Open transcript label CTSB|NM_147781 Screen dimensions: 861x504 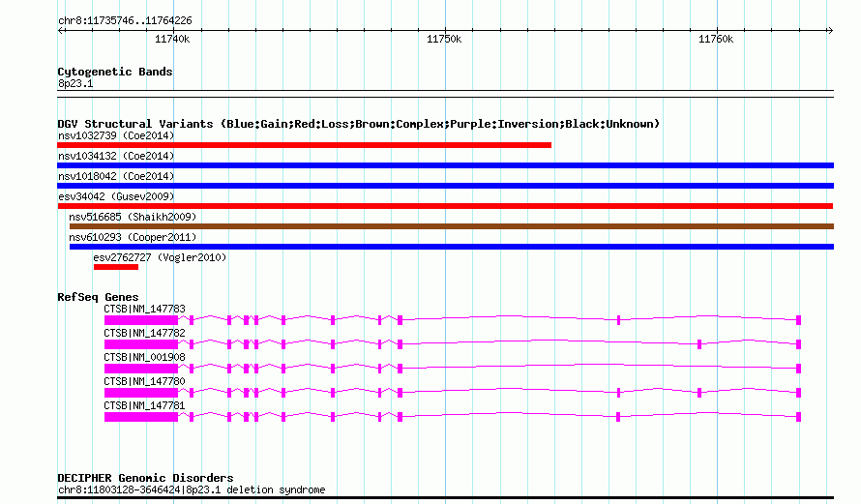pyautogui.click(x=144, y=405)
